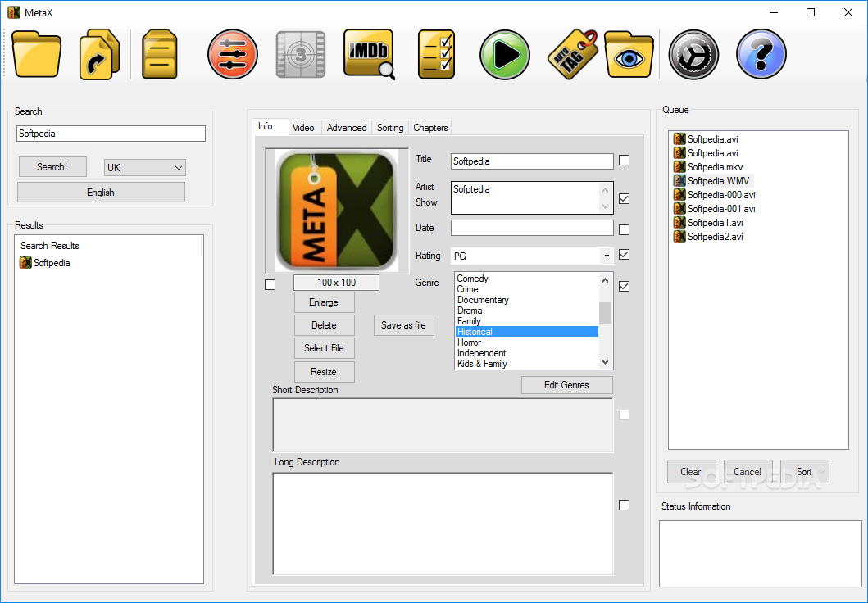The height and width of the screenshot is (603, 868).
Task: Enlarge the cover artwork
Action: (x=324, y=302)
